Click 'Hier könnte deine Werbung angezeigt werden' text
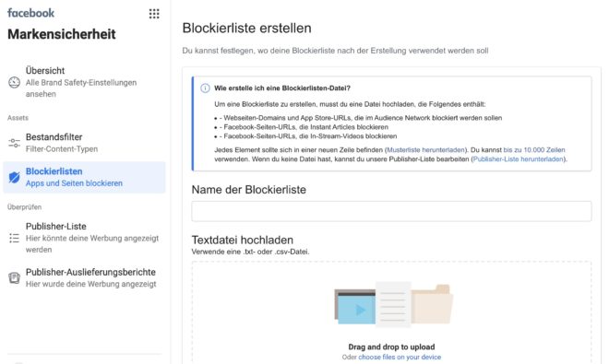Viewport: 609px width, 364px height. (x=92, y=243)
